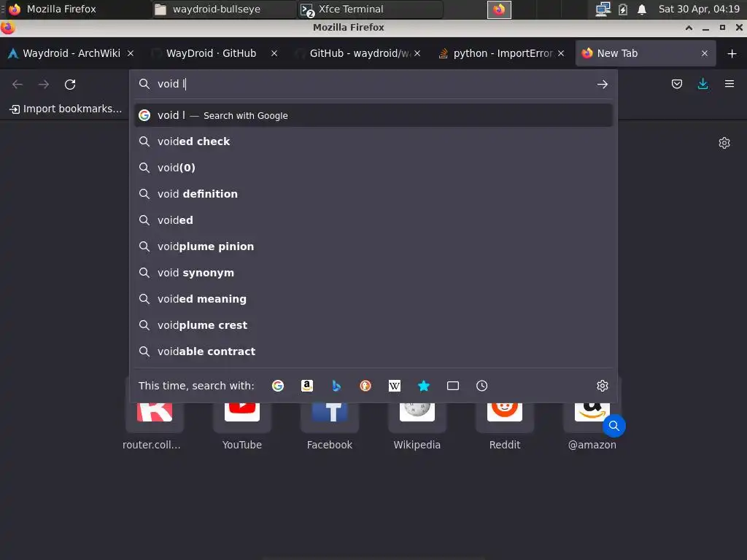
Task: Close the New Tab tab
Action: point(705,53)
